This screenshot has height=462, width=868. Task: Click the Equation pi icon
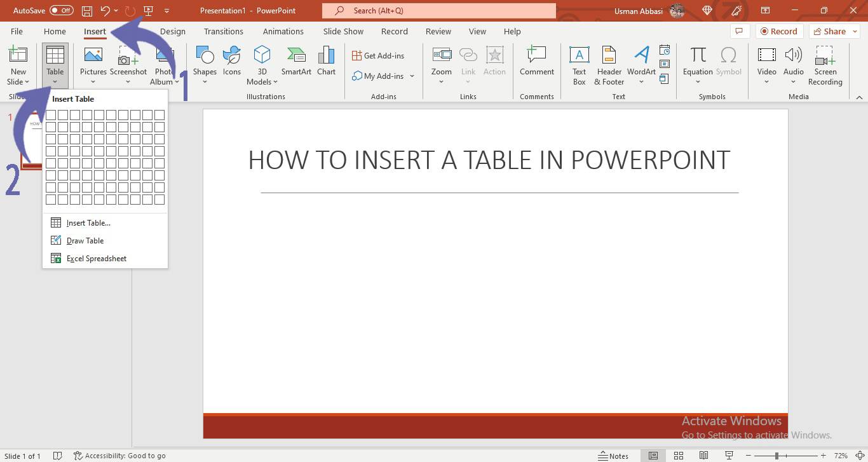click(698, 55)
